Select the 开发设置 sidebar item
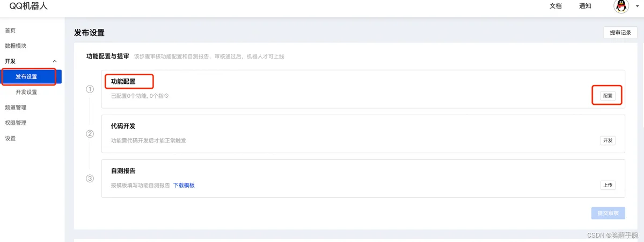This screenshot has height=242, width=644. pyautogui.click(x=26, y=92)
